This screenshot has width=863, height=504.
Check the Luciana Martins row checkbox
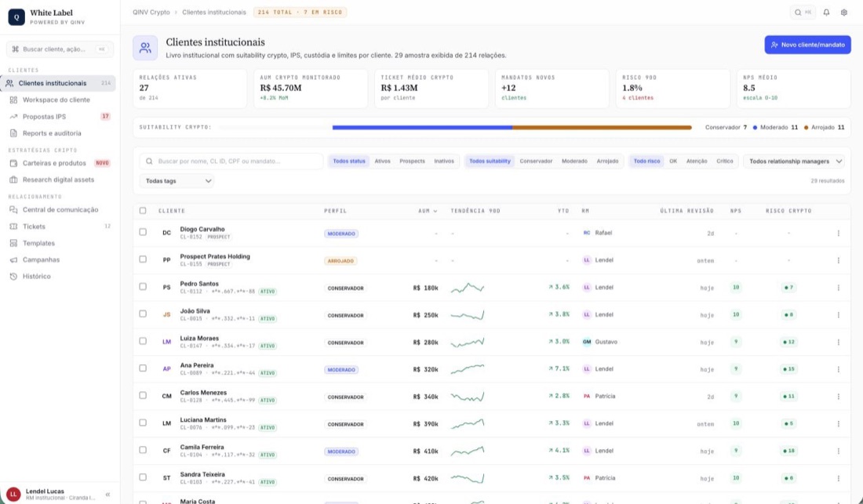143,422
